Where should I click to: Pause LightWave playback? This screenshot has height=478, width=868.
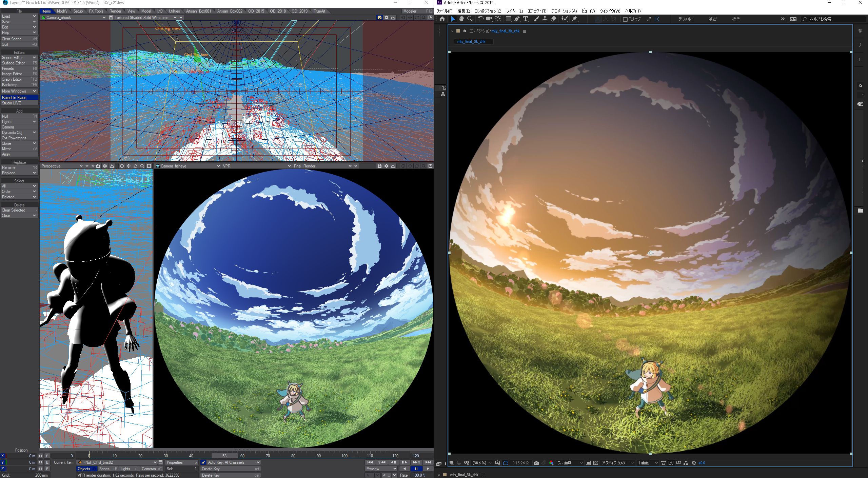pos(416,469)
